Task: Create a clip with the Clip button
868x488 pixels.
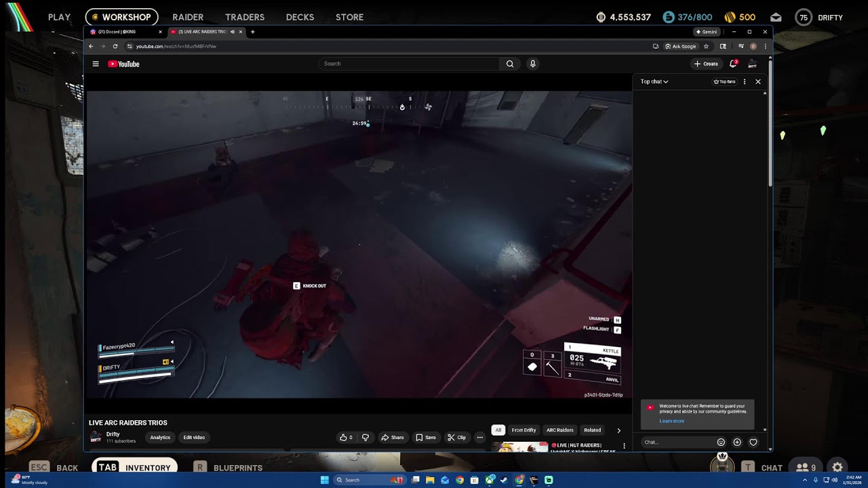Action: pyautogui.click(x=456, y=437)
